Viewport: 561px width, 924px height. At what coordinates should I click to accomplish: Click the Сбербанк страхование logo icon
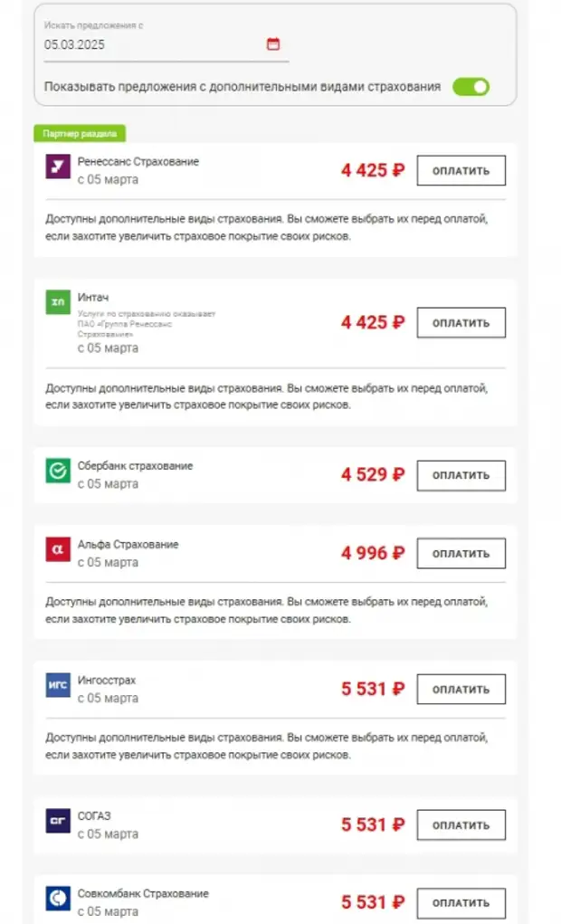point(58,472)
